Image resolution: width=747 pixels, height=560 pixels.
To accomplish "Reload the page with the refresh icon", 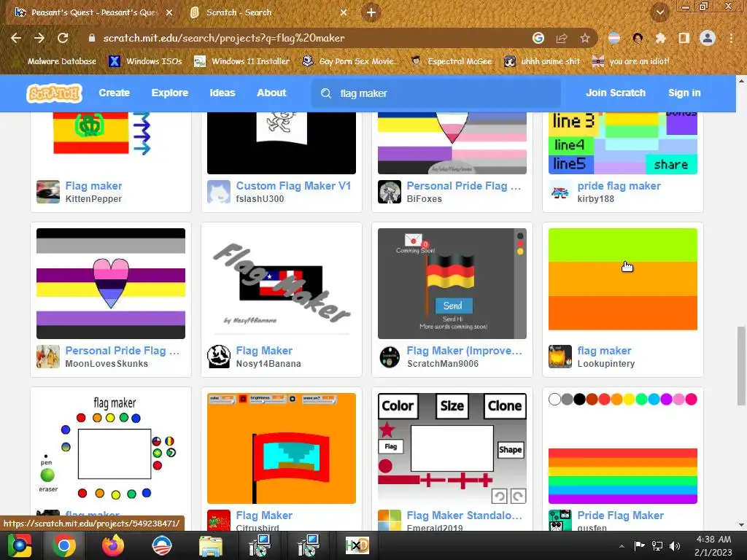I will coord(63,38).
